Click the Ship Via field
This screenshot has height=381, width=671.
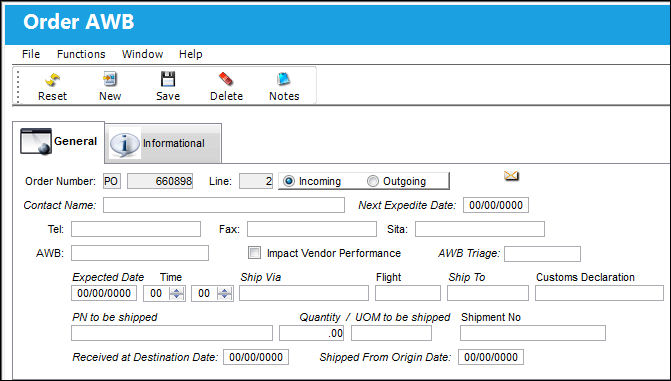click(304, 293)
